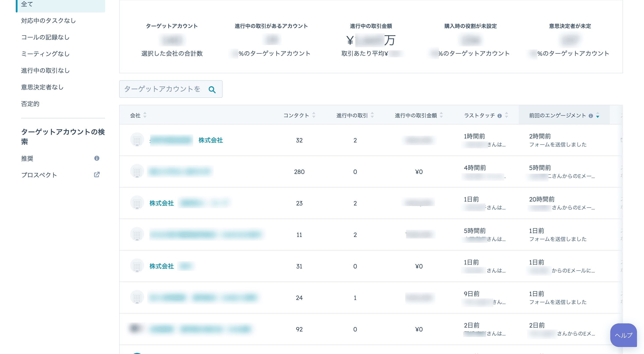Focus the ターゲットアカウントを search field
644x354 pixels.
[170, 89]
